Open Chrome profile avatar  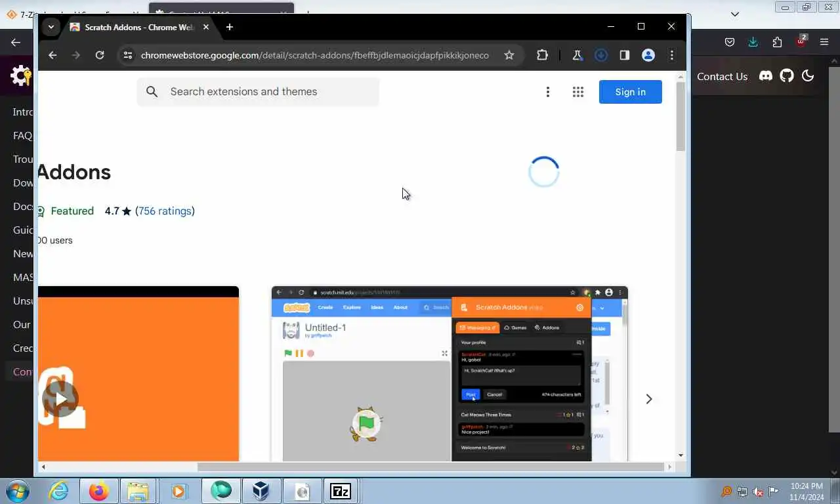[x=648, y=55]
